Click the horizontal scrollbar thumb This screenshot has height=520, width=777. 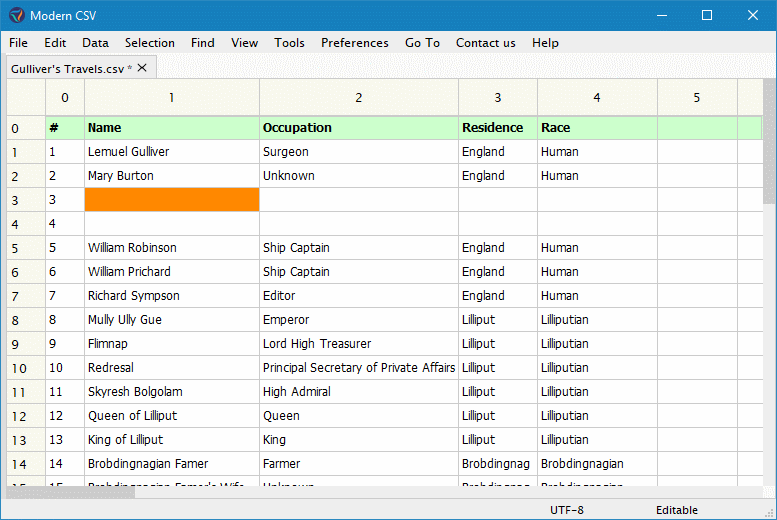(70, 492)
